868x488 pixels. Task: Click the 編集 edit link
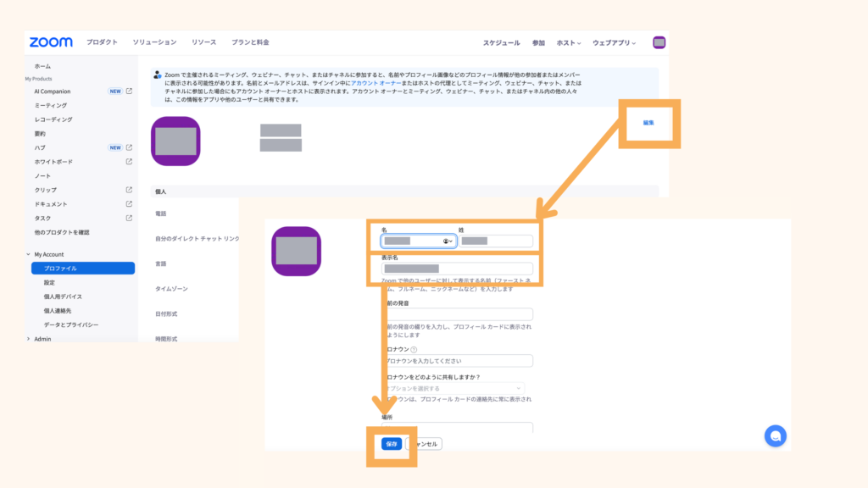coord(648,124)
